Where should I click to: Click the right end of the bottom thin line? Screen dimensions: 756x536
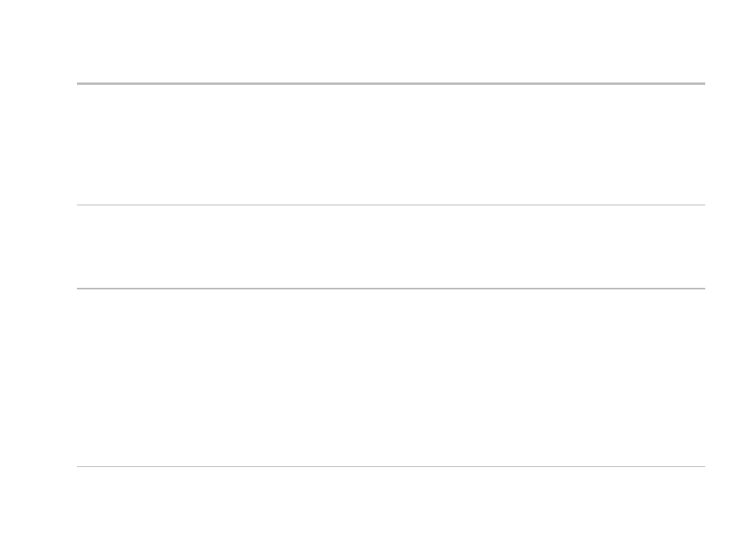[704, 466]
